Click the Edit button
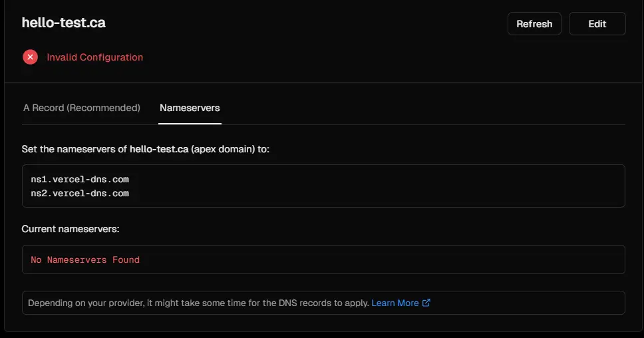Screen dimensions: 644x338 pyautogui.click(x=597, y=24)
